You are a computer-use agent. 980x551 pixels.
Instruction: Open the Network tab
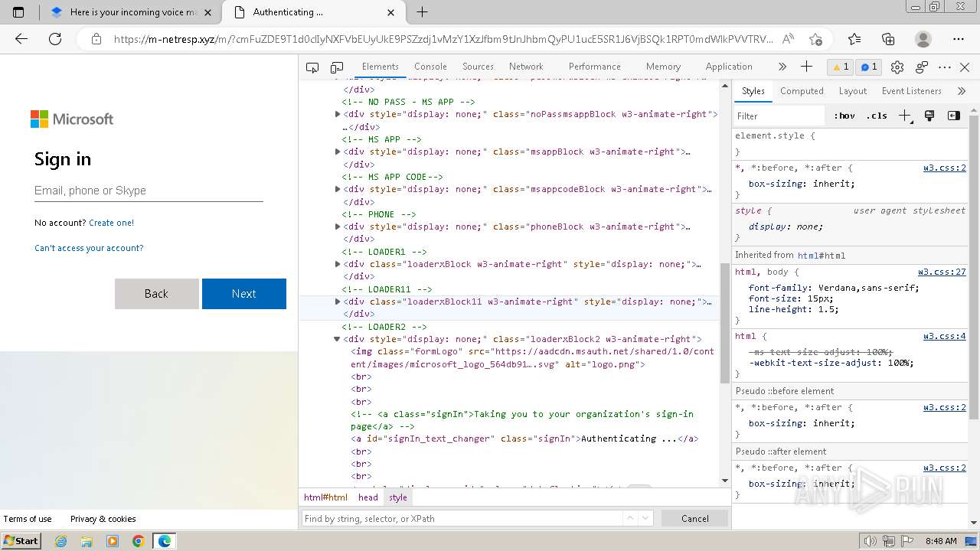coord(526,67)
